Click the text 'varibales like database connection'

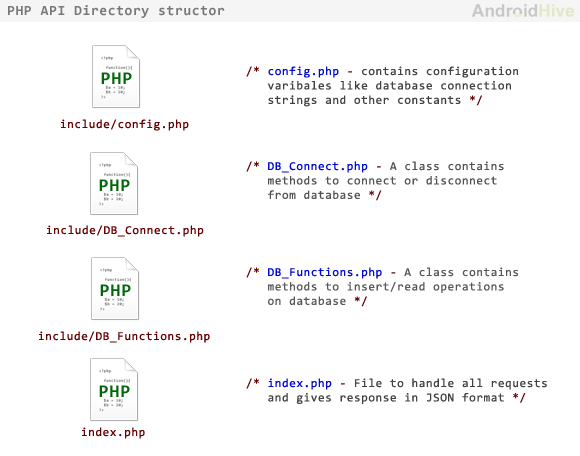[390, 86]
